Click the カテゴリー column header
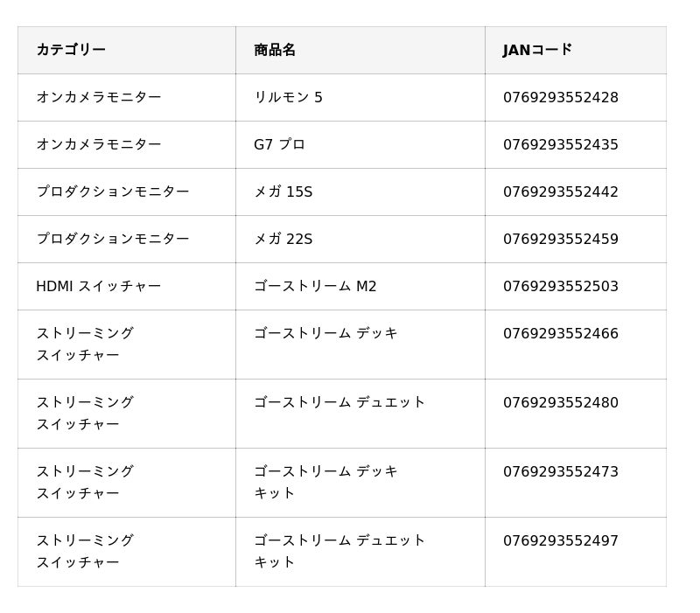This screenshot has width=700, height=613. pyautogui.click(x=71, y=50)
